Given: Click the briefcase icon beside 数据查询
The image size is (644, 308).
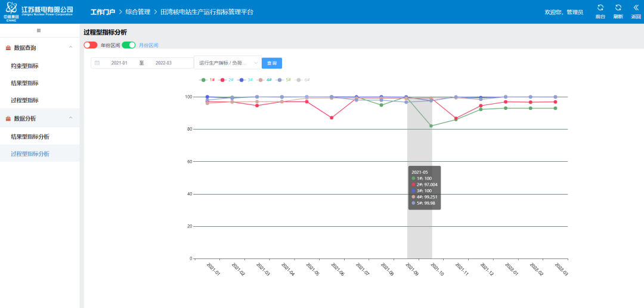Looking at the screenshot, I should 8,48.
